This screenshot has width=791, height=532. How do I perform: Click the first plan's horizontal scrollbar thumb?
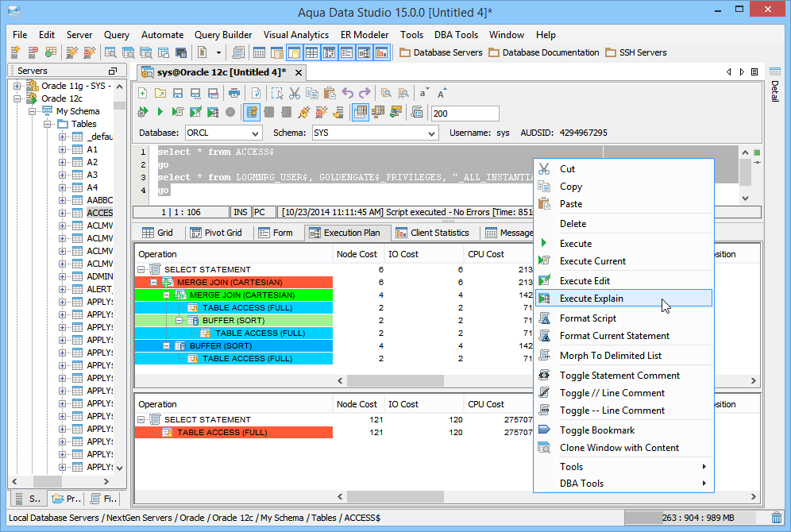[395, 380]
